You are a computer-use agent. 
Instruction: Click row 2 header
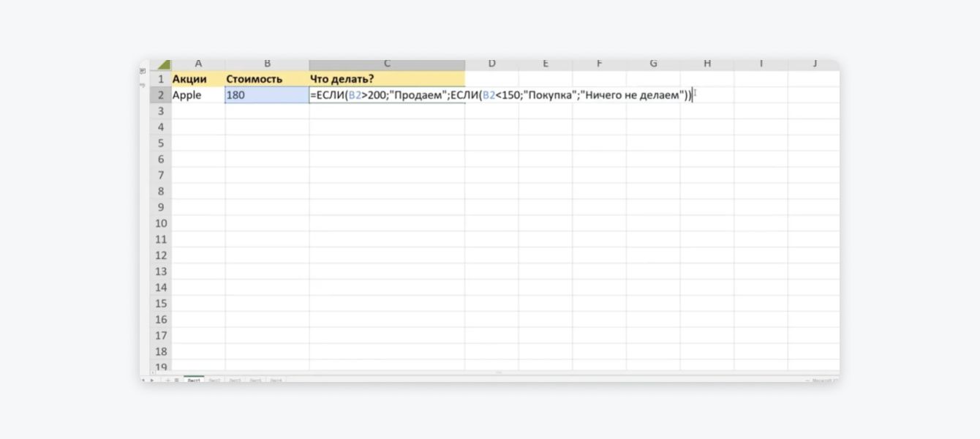pos(161,95)
